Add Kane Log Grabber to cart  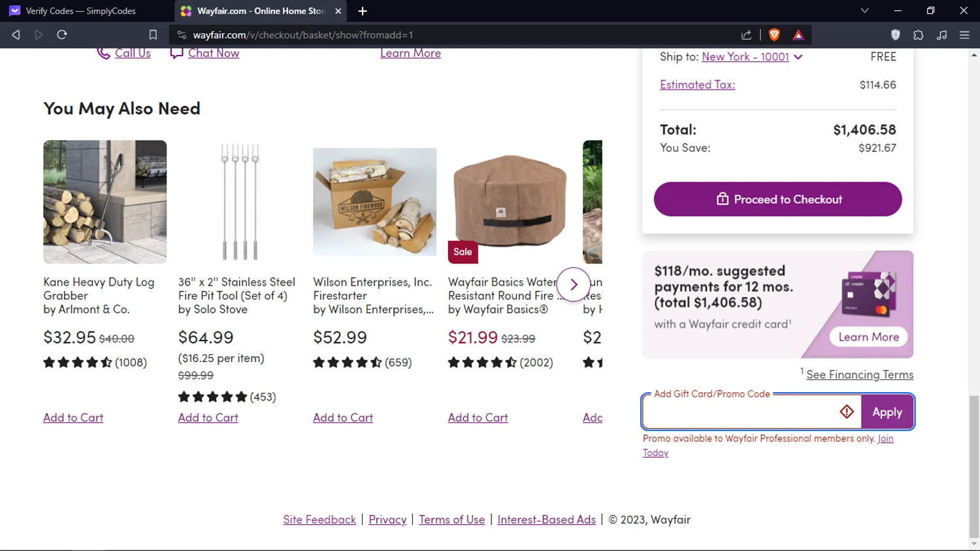[x=73, y=418]
